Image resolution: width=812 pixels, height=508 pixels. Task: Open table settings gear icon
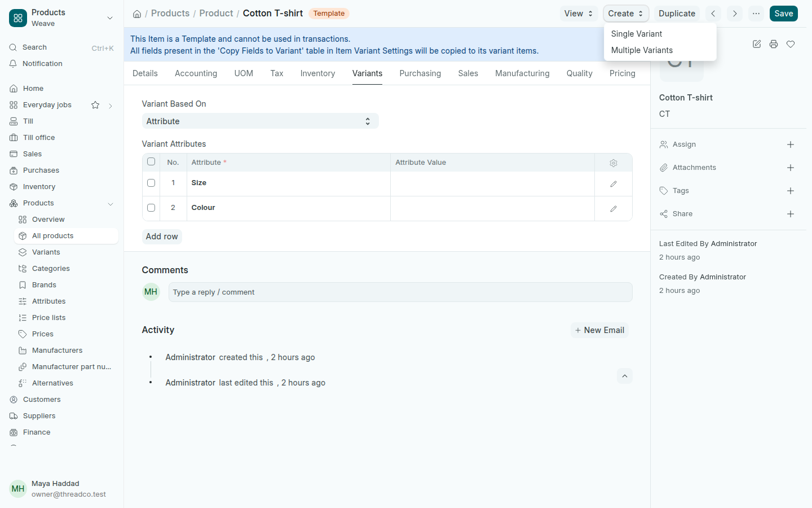coord(614,163)
